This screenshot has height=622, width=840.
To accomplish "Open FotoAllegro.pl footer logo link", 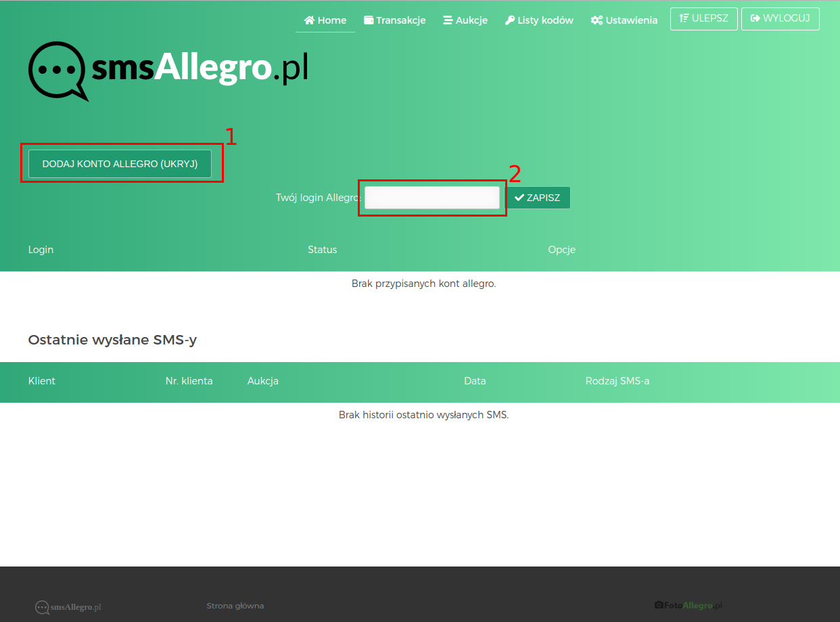I will [x=689, y=605].
